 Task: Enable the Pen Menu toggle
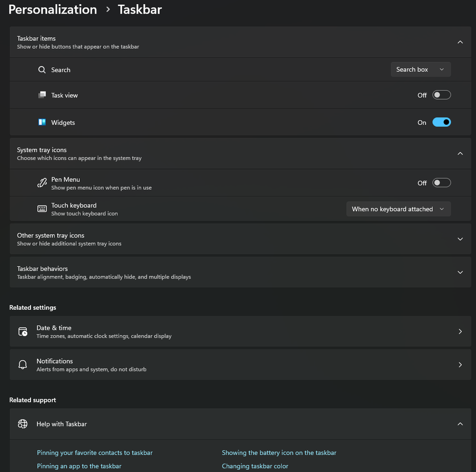tap(441, 183)
